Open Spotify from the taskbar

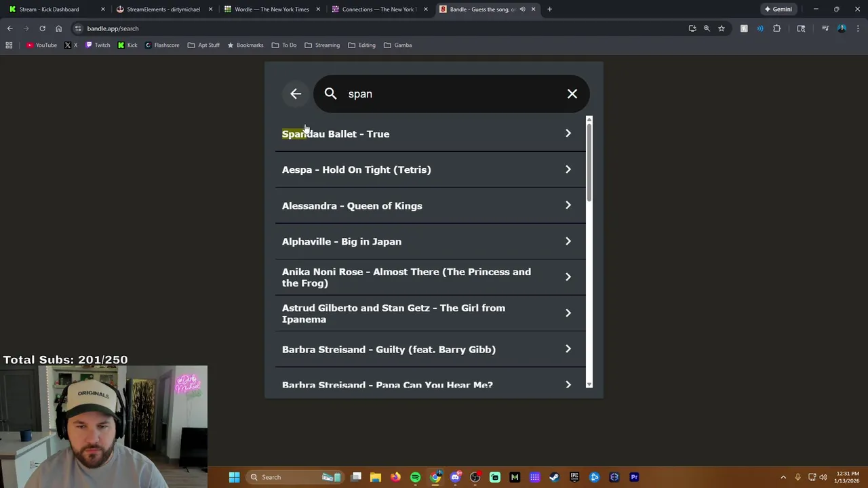click(415, 477)
